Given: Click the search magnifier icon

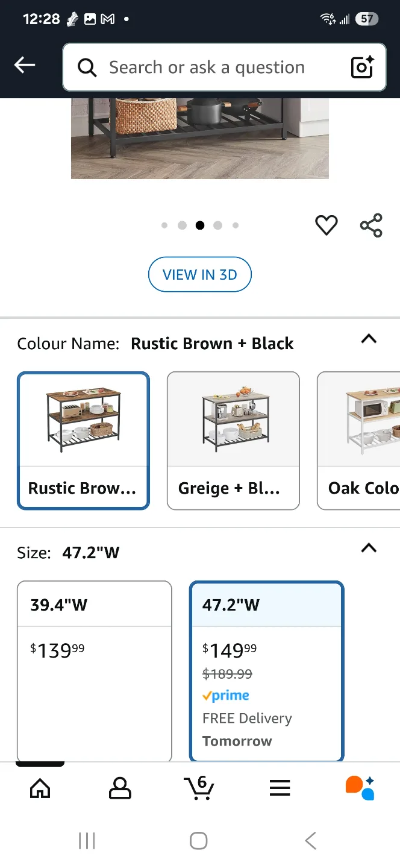Looking at the screenshot, I should pos(87,68).
